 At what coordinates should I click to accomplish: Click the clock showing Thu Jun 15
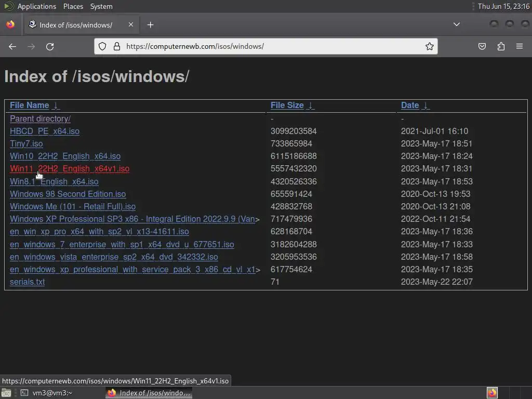(503, 6)
